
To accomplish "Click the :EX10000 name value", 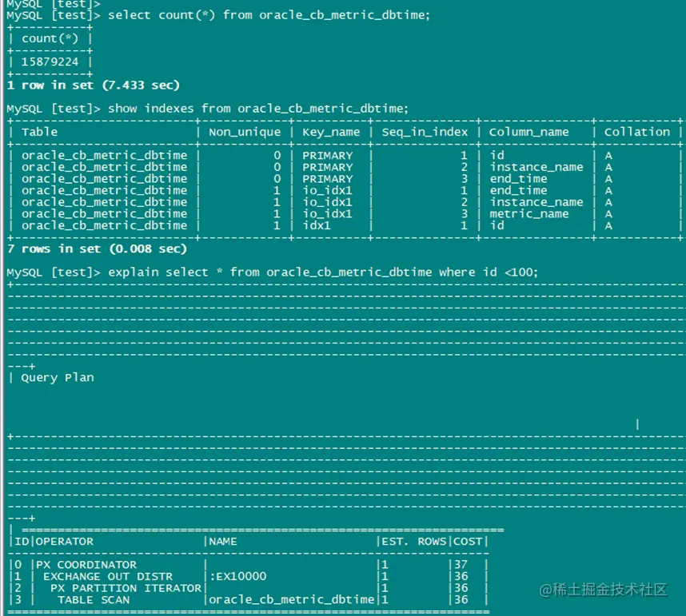I will 238,577.
